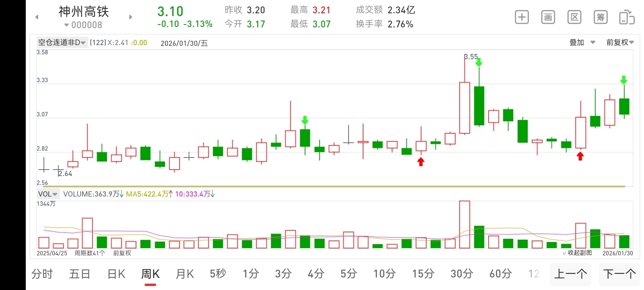Collapse sub-chart via 收起副图
Viewport: 644px width, 290px height.
(x=577, y=253)
